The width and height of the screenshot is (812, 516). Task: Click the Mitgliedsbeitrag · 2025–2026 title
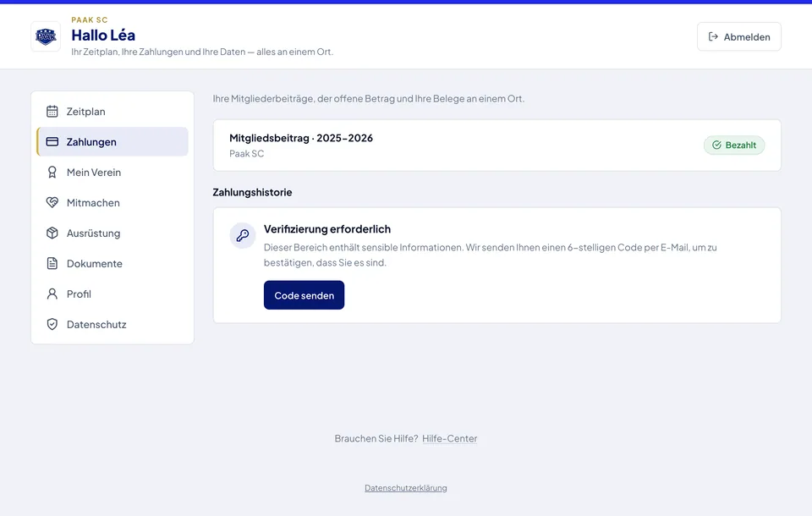tap(301, 138)
